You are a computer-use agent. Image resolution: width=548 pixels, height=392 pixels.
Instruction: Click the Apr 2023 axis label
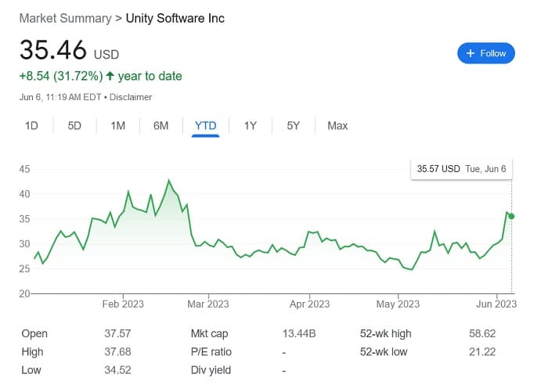point(310,304)
